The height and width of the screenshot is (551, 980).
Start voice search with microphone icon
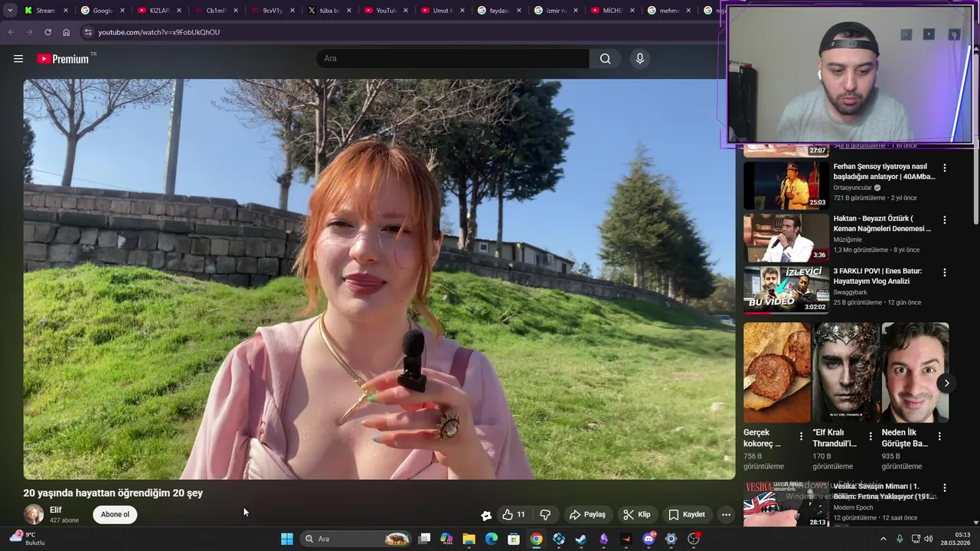640,59
